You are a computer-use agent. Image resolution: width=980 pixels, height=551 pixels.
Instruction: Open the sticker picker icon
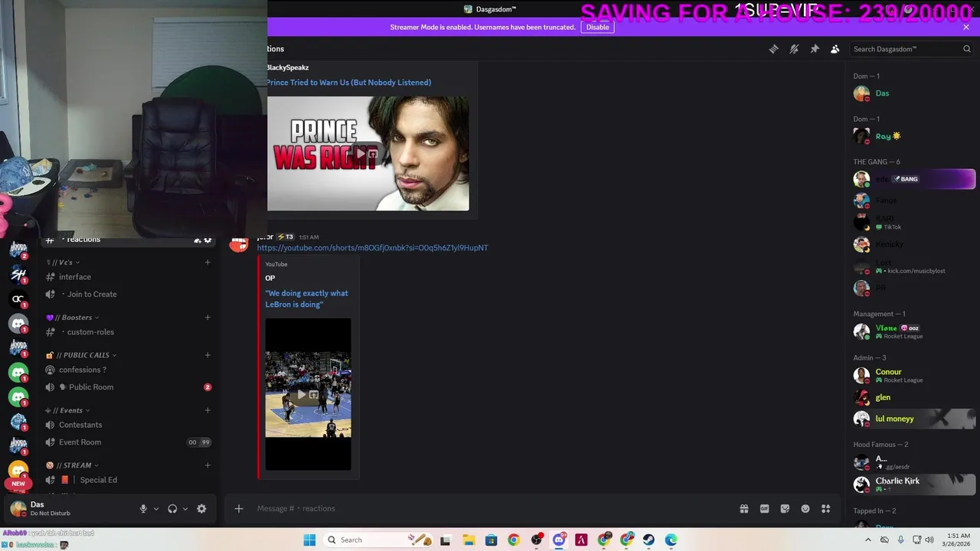pyautogui.click(x=785, y=509)
